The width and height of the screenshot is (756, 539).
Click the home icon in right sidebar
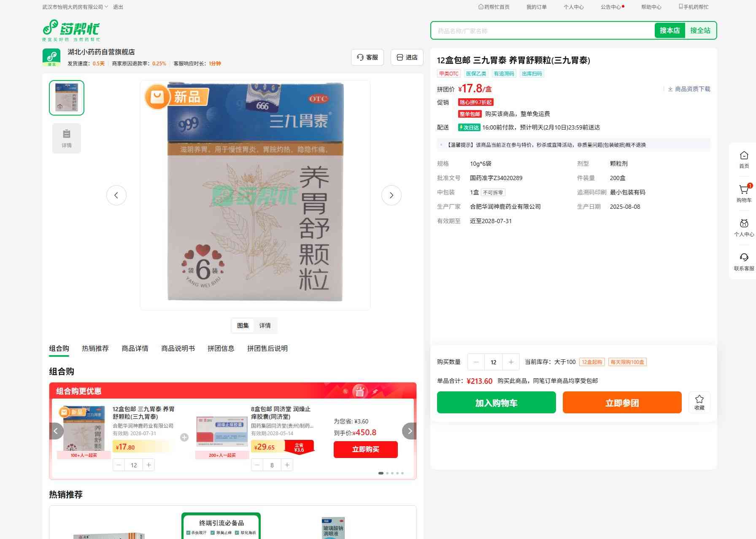(744, 159)
